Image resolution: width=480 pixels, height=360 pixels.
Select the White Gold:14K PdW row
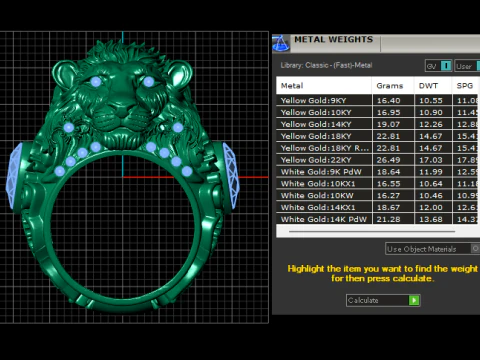(378, 219)
